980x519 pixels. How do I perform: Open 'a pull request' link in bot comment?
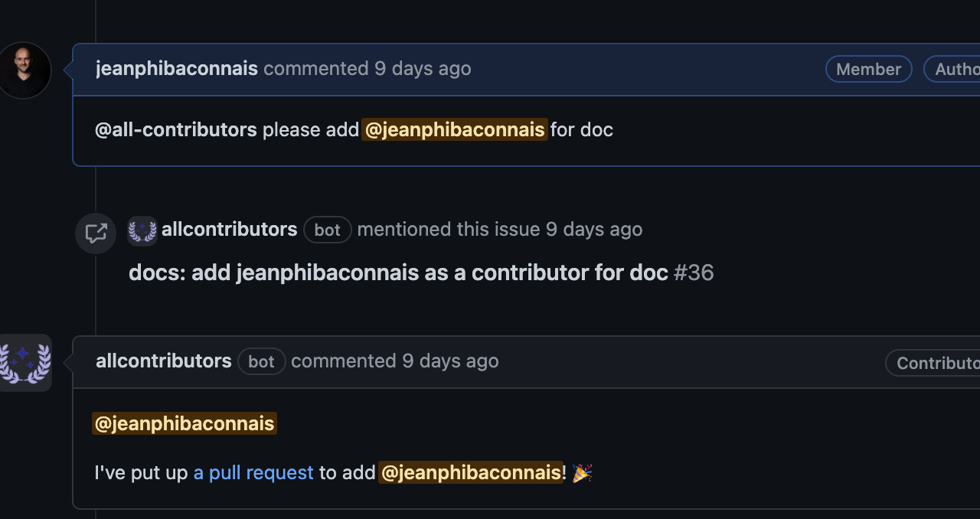[x=253, y=473]
